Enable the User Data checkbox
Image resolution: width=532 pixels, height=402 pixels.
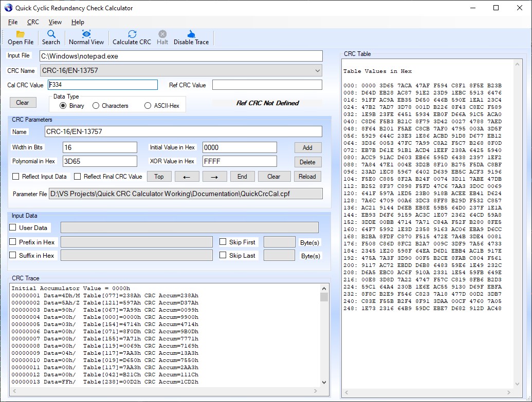click(13, 227)
